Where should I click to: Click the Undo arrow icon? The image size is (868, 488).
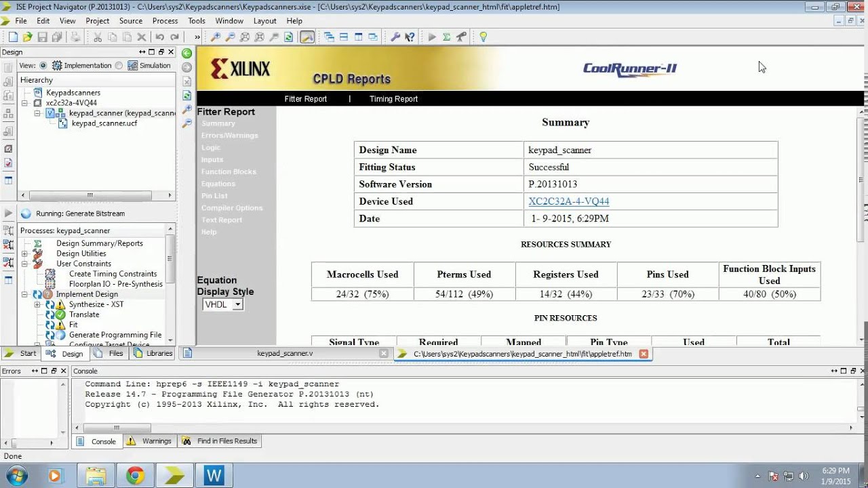159,37
